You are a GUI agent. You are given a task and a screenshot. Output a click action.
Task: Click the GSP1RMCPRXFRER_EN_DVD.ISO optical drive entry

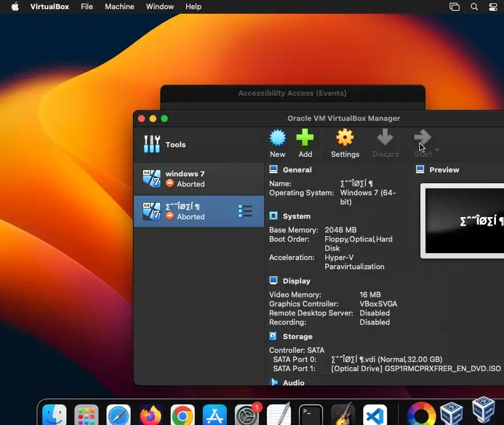[x=416, y=368]
